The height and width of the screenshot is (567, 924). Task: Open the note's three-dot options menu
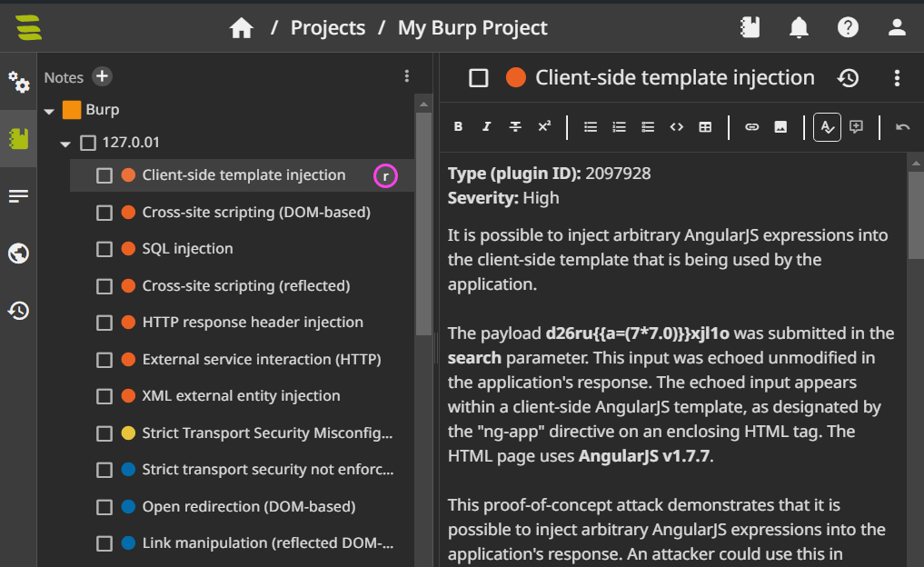click(897, 78)
